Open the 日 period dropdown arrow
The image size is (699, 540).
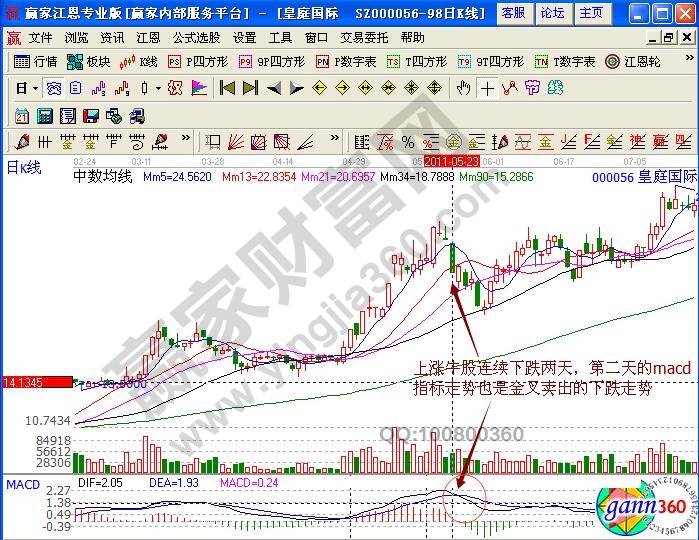[34, 88]
